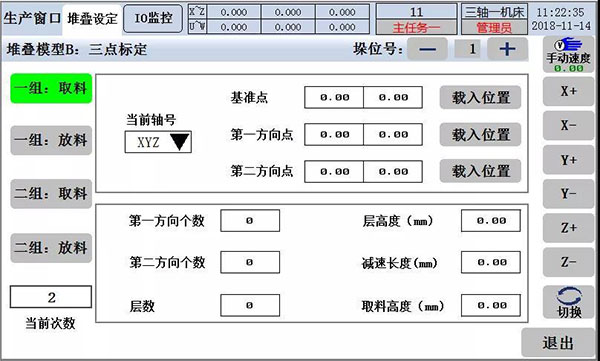Image resolution: width=600 pixels, height=361 pixels.
Task: Edit 取料高度 (mm) field
Action: pos(491,305)
